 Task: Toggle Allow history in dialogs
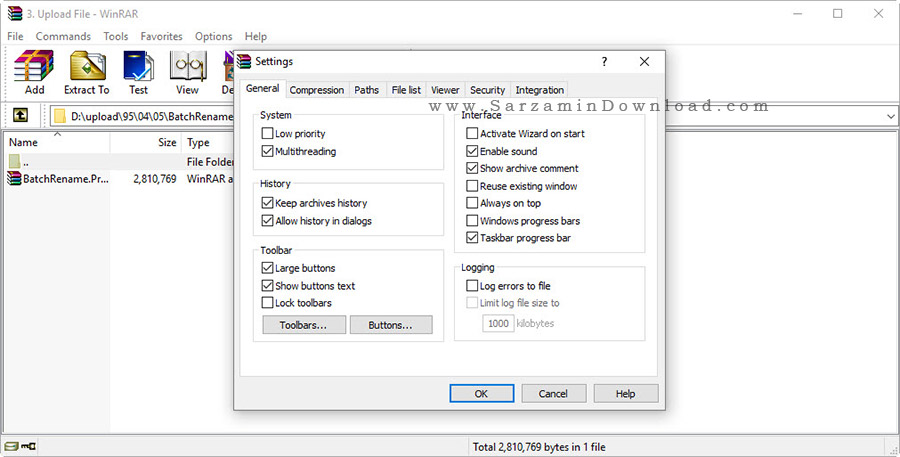[x=267, y=220]
